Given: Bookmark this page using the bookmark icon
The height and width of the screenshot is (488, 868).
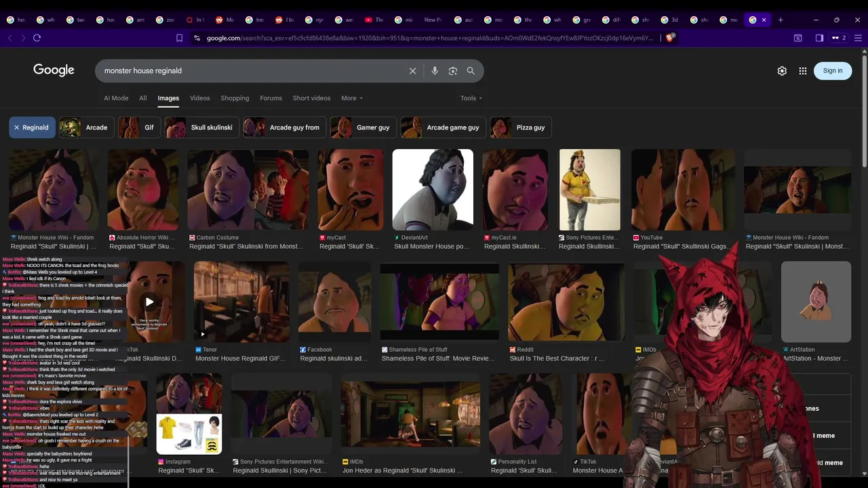Looking at the screenshot, I should click(179, 38).
